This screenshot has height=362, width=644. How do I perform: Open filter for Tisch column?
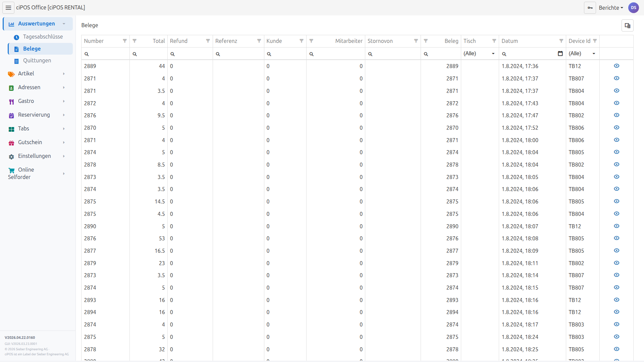(x=494, y=41)
